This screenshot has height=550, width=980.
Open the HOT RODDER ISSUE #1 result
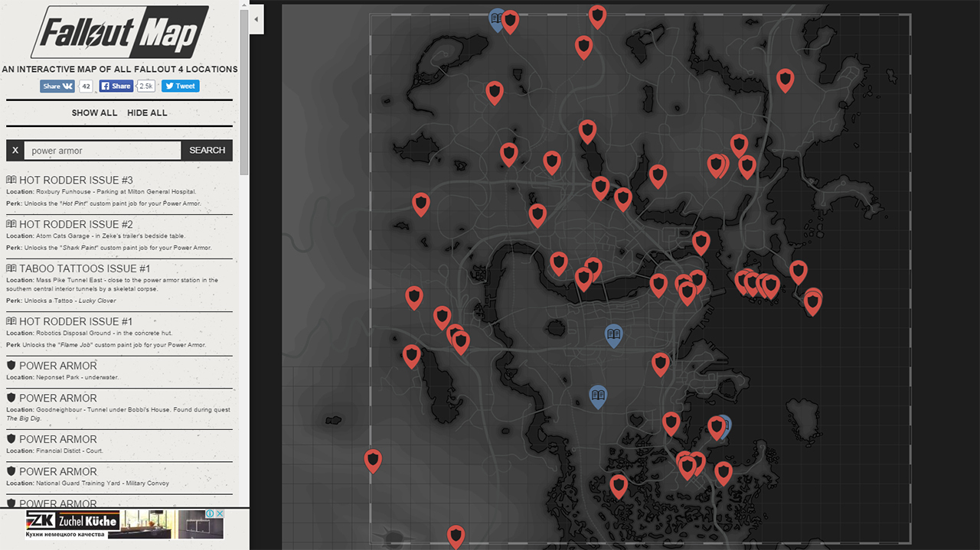pos(76,322)
